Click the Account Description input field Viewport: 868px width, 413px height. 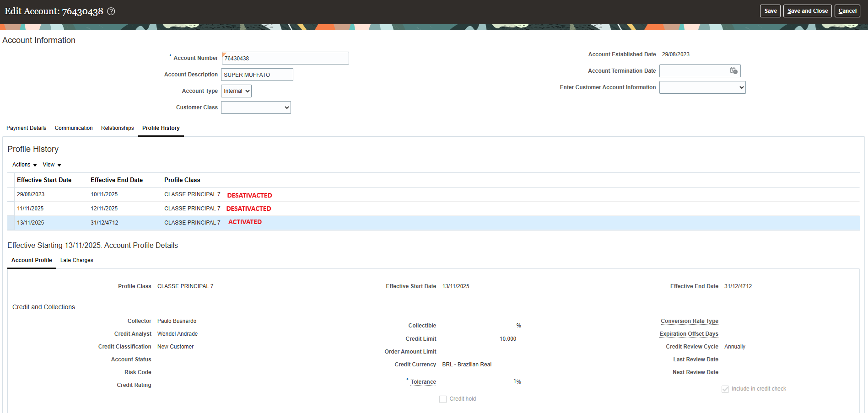coord(257,74)
